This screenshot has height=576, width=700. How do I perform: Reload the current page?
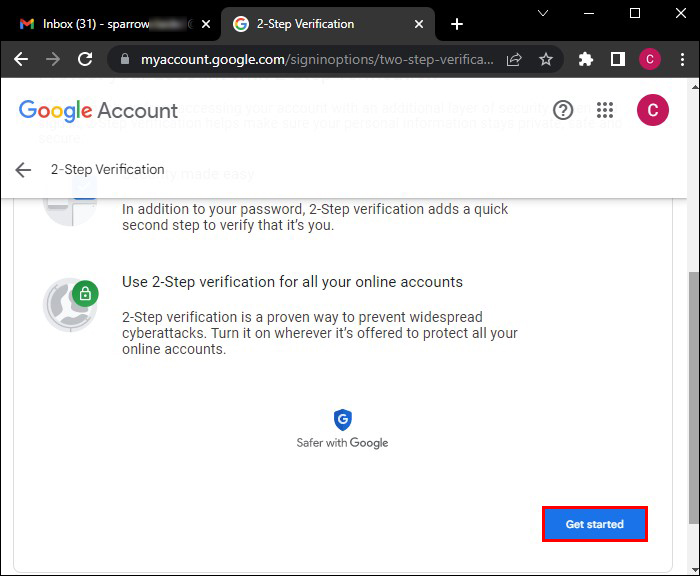[x=85, y=59]
